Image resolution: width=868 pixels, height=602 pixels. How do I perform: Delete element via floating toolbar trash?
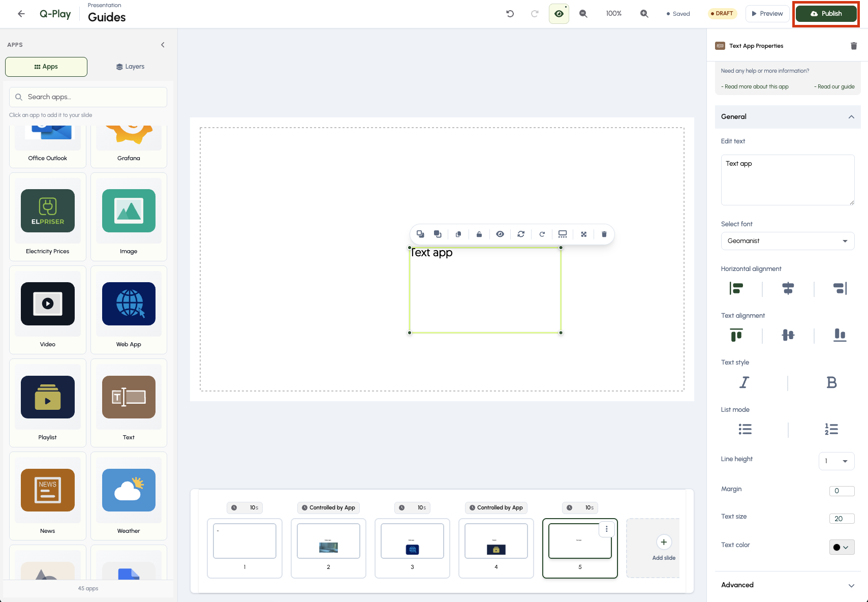click(x=604, y=234)
